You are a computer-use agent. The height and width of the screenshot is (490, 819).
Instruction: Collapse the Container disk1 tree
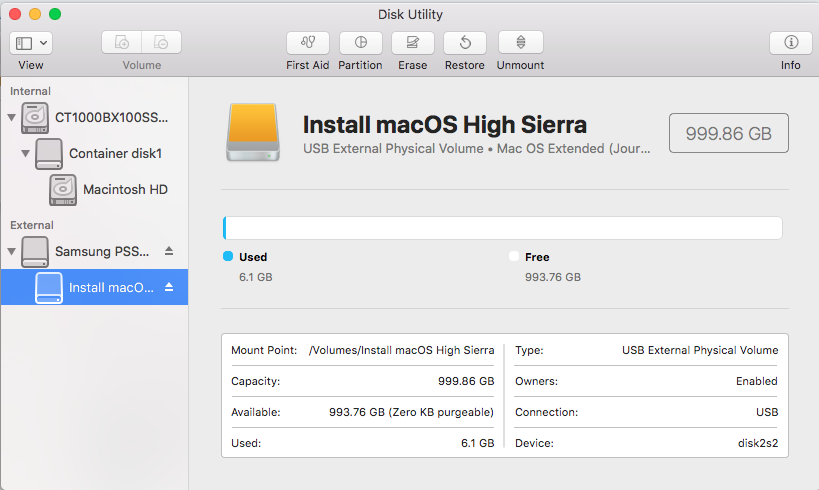point(25,154)
